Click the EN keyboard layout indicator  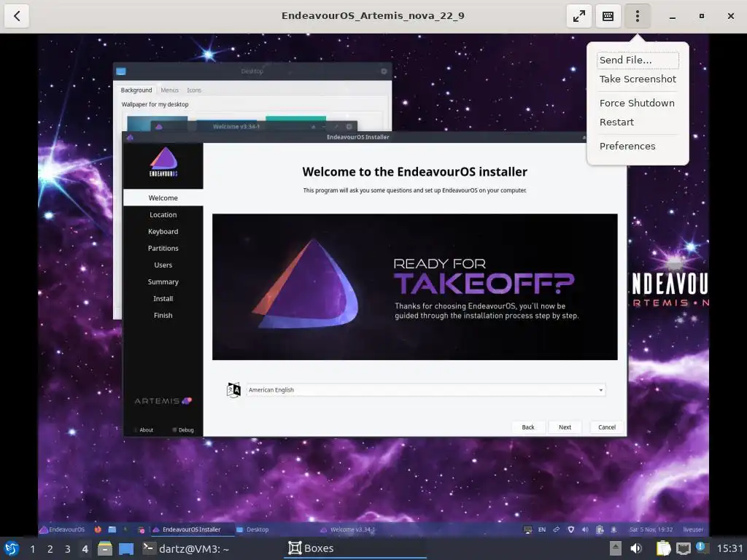pos(542,529)
